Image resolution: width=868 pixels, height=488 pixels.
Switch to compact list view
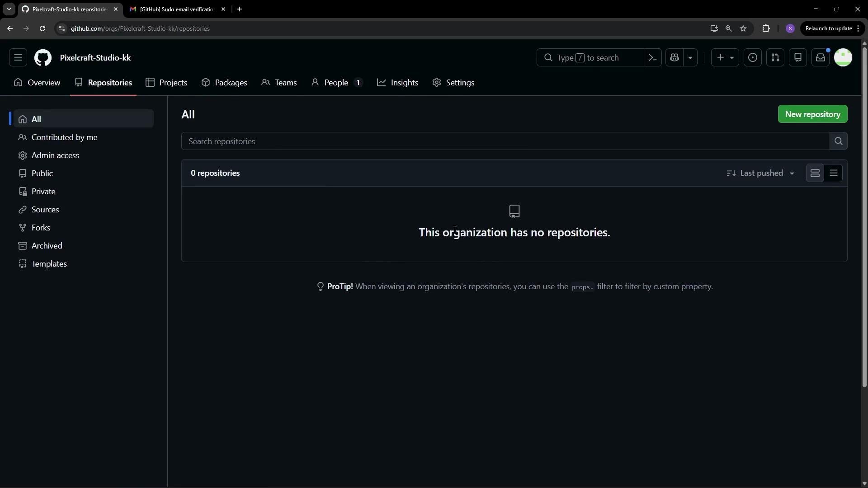pos(834,174)
